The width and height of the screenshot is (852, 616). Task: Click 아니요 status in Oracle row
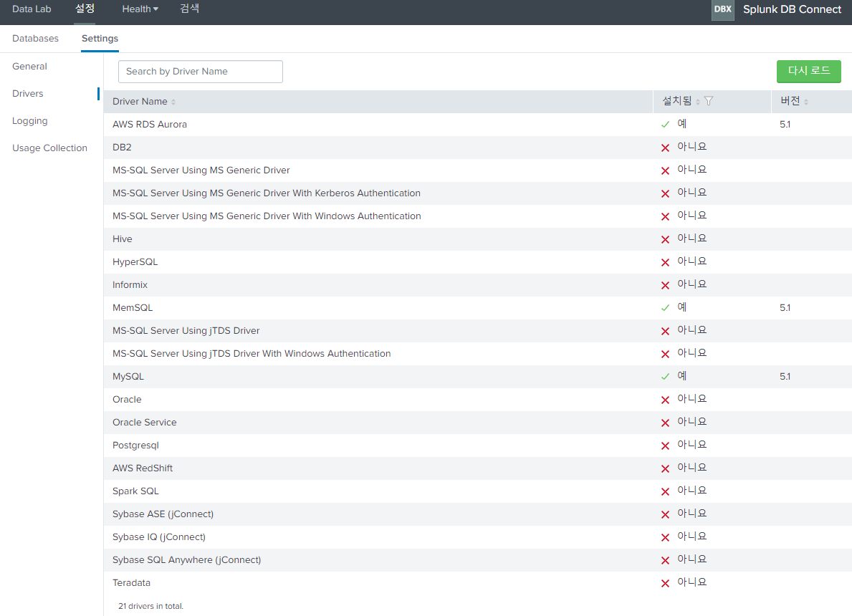[691, 399]
